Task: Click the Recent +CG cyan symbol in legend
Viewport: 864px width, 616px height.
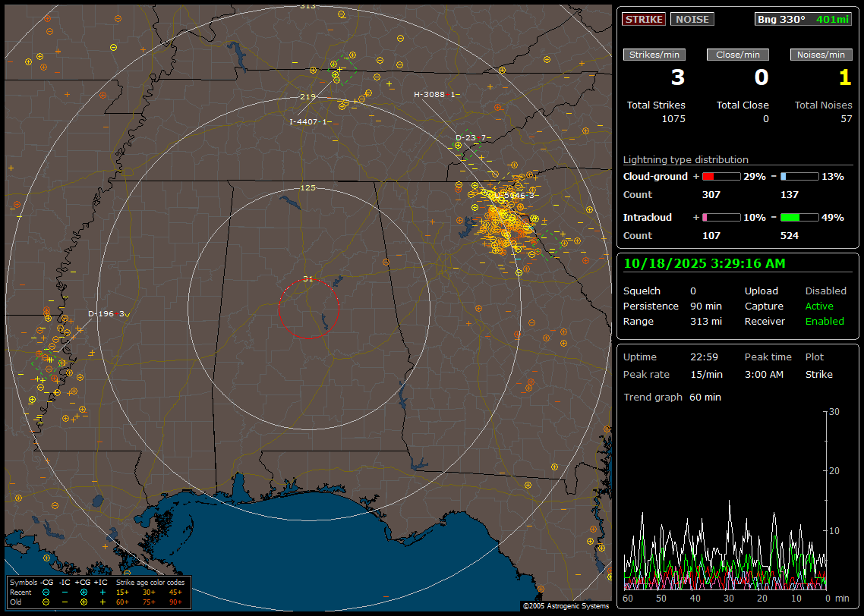Action: [x=84, y=592]
